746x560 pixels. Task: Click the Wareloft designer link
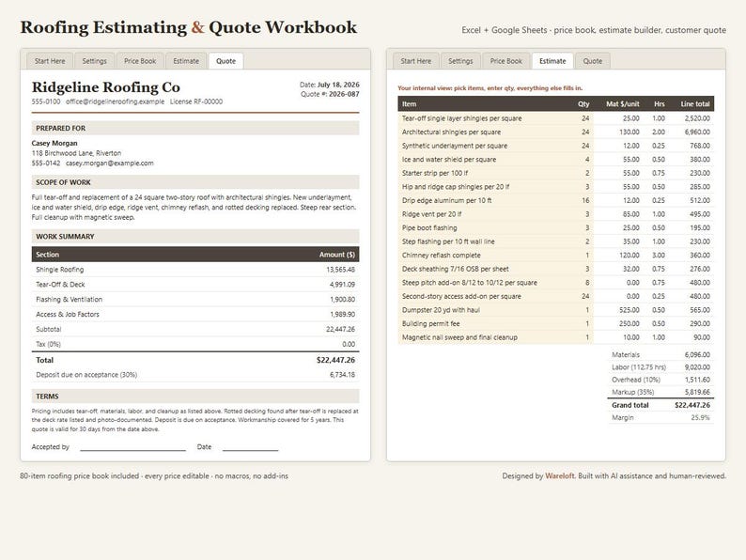pos(560,475)
